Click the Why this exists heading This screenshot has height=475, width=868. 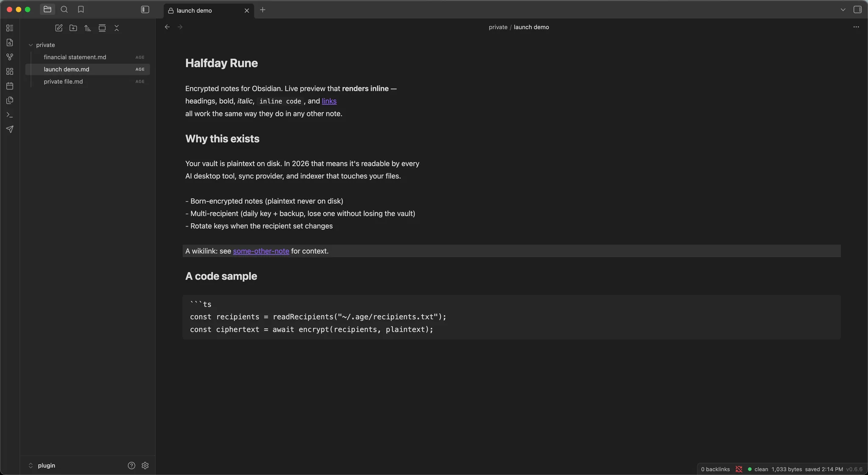(222, 139)
